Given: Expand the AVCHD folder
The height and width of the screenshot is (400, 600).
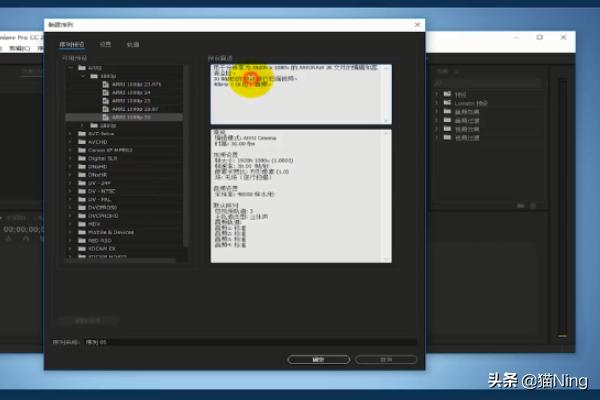Looking at the screenshot, I should point(70,142).
